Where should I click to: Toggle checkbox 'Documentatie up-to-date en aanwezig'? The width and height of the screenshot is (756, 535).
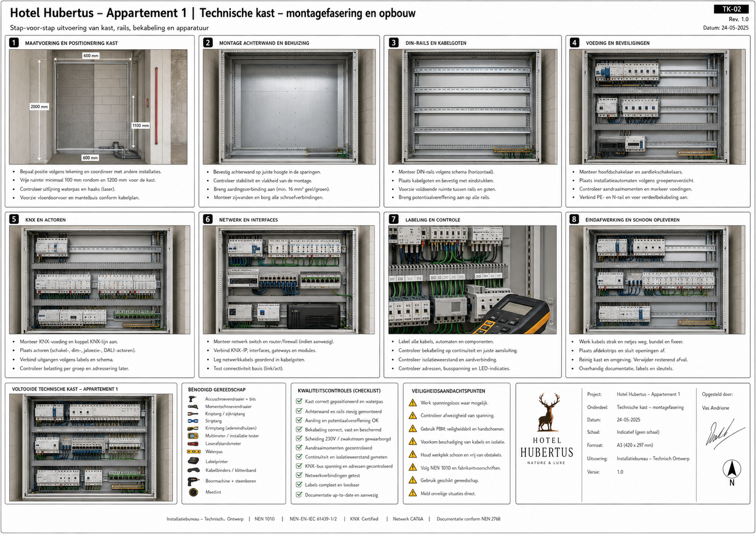click(299, 494)
